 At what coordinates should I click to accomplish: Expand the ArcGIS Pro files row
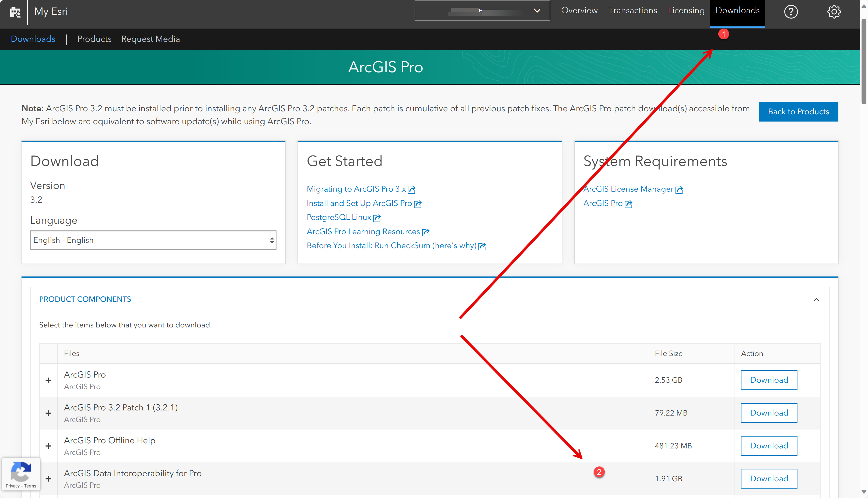pos(48,380)
